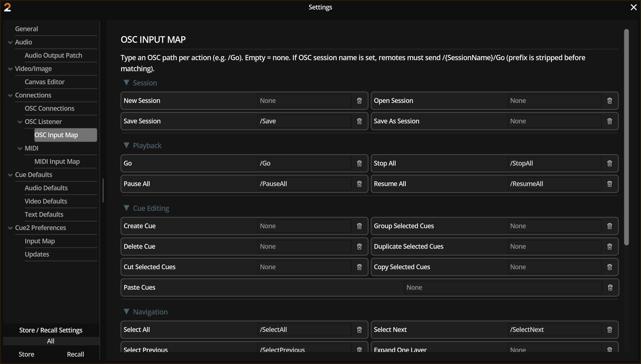Collapse the MIDI tree chevron
Screen dimensions: 641x364
(20, 149)
